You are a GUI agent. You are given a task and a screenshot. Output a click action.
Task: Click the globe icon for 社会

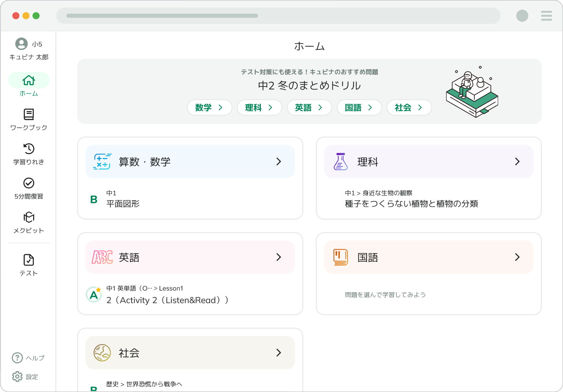102,353
